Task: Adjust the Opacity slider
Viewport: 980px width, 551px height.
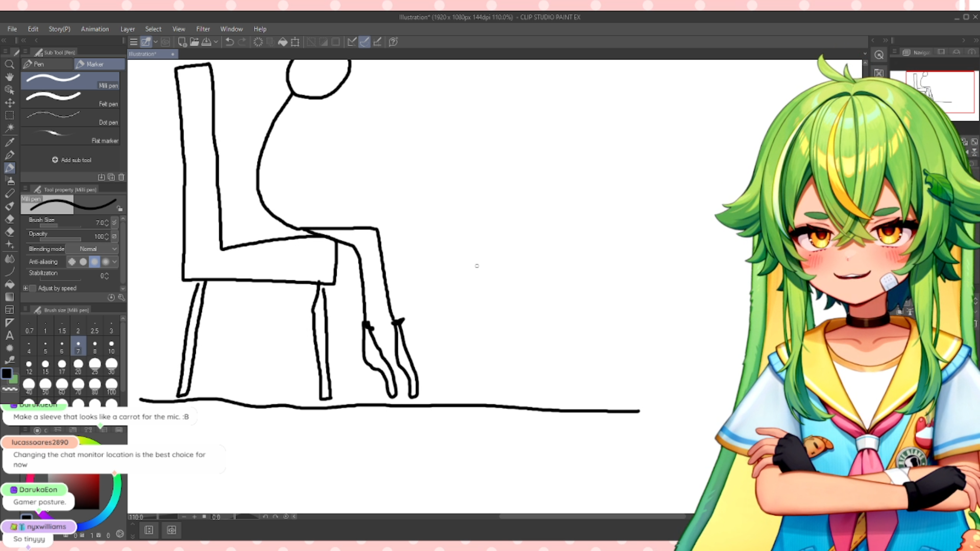Action: [x=61, y=239]
